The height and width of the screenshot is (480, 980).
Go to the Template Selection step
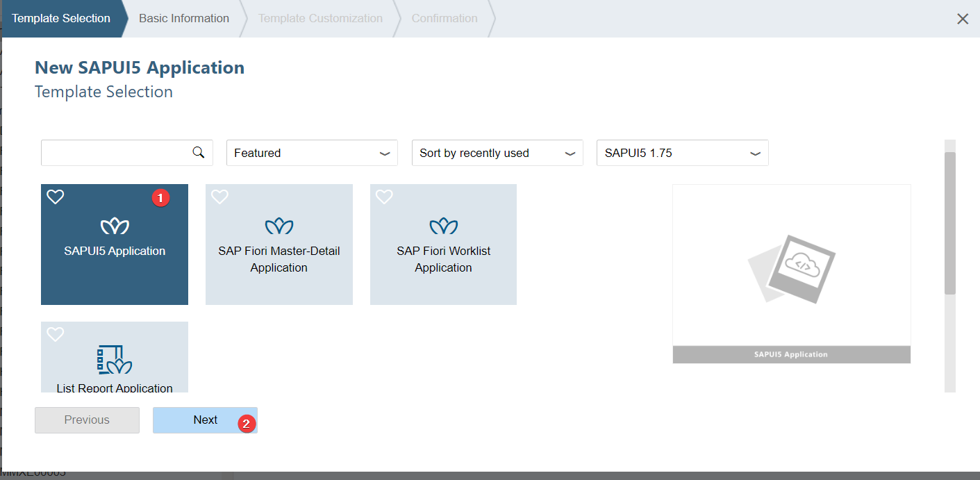pos(61,19)
